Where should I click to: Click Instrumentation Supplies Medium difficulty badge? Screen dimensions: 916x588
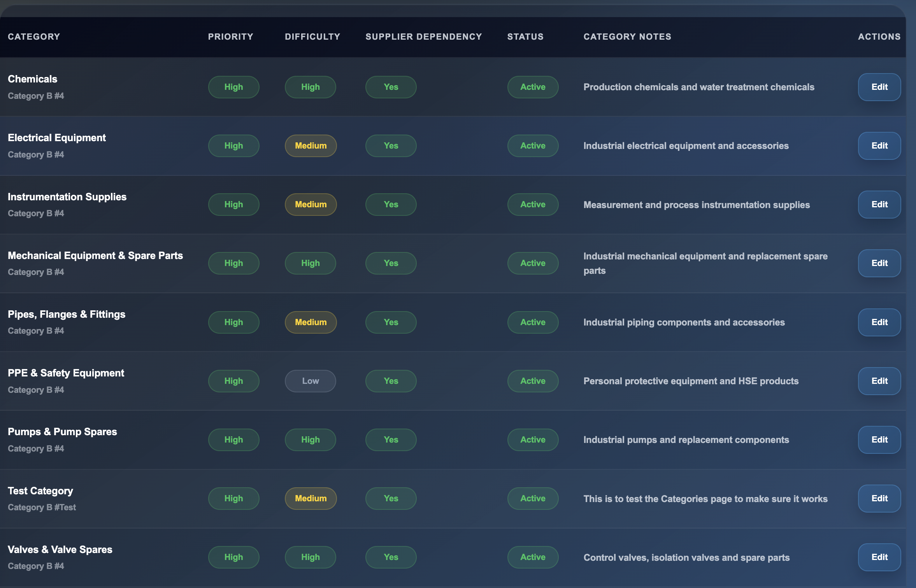point(311,205)
